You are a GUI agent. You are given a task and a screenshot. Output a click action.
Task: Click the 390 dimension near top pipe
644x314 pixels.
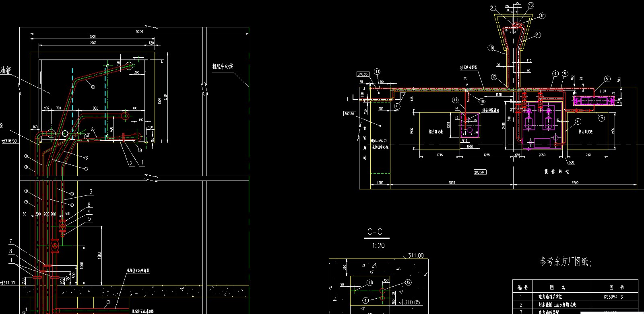pyautogui.click(x=137, y=73)
